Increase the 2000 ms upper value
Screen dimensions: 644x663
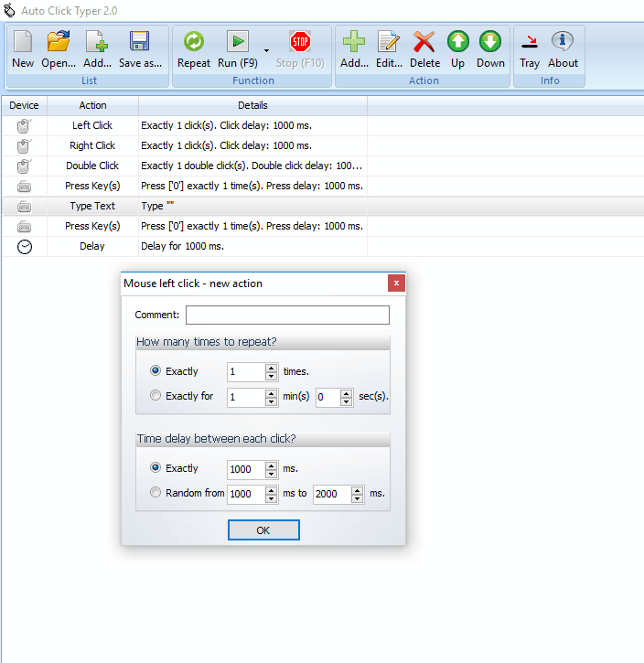click(x=358, y=489)
